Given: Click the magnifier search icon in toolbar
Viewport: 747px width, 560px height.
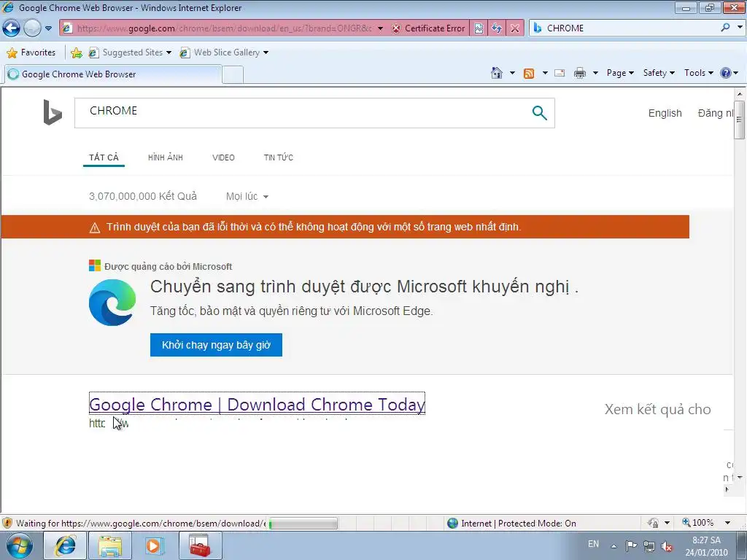Looking at the screenshot, I should (726, 28).
